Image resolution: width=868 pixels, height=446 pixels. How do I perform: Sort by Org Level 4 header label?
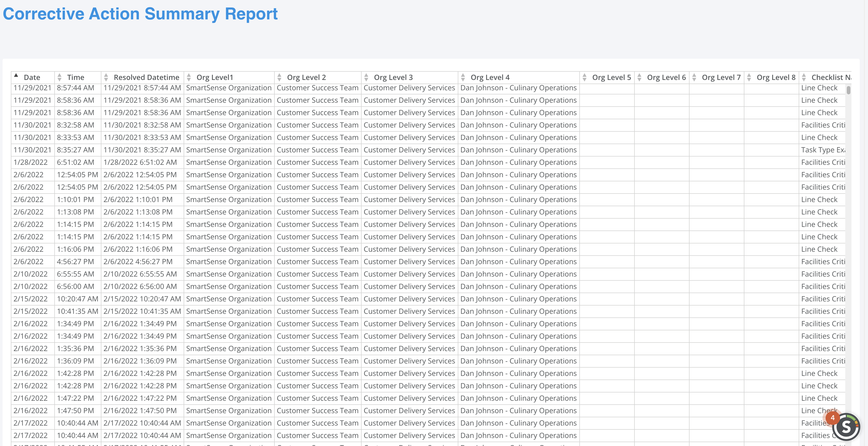pyautogui.click(x=490, y=78)
